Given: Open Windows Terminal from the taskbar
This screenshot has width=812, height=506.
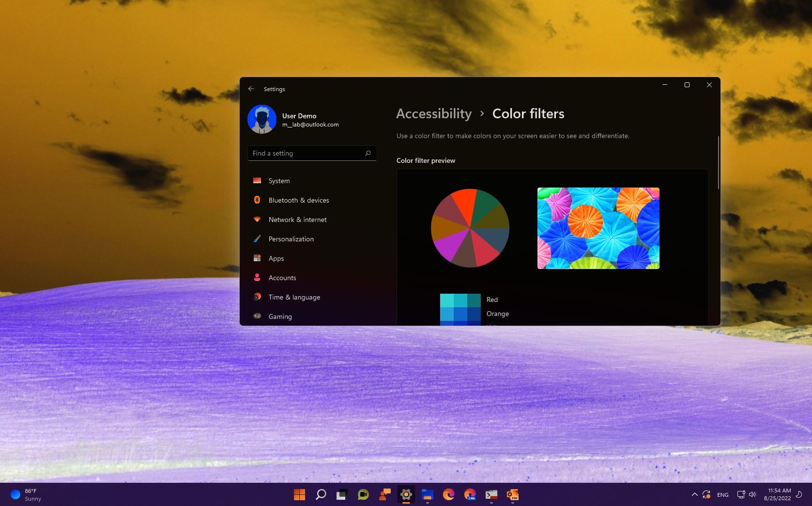Looking at the screenshot, I should tap(491, 494).
